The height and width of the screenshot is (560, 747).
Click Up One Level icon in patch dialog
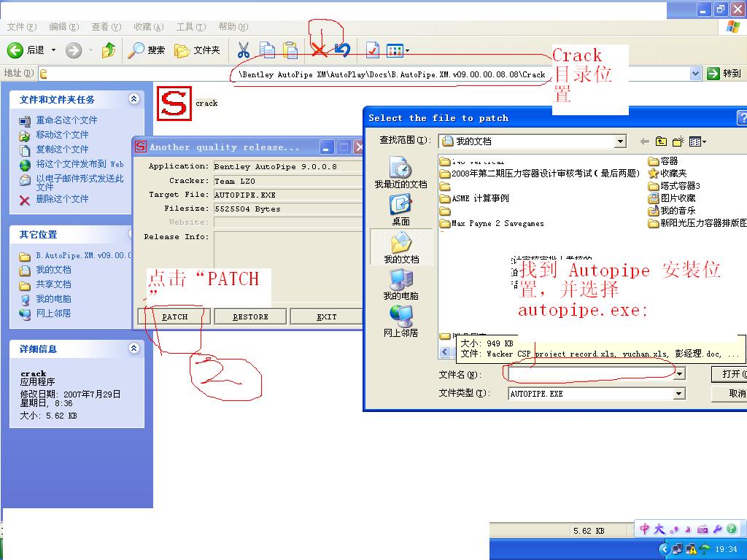click(x=661, y=141)
